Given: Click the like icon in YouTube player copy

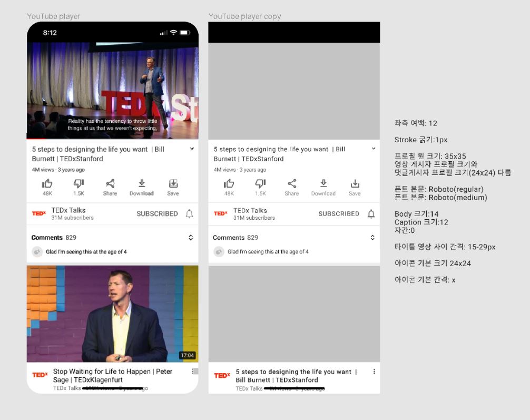Looking at the screenshot, I should point(229,183).
